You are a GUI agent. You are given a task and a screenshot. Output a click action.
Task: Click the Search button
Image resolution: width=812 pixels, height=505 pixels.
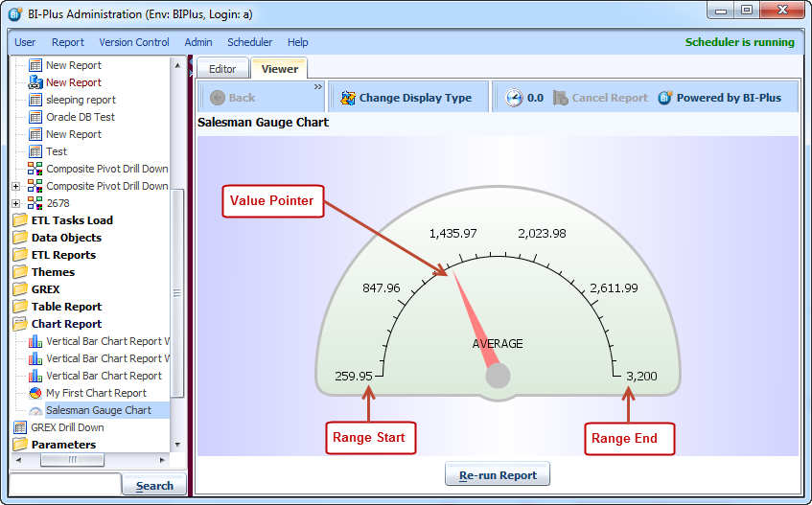(x=154, y=486)
